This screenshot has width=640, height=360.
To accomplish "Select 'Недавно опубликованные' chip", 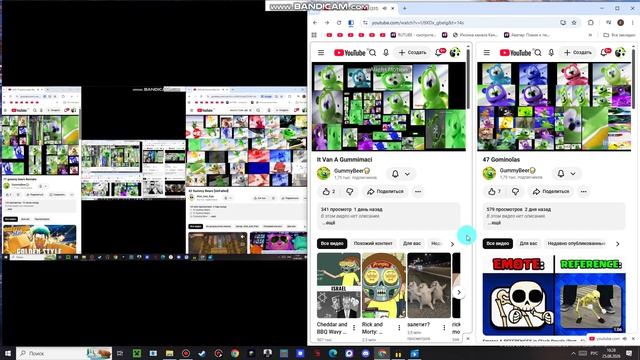I will (576, 244).
